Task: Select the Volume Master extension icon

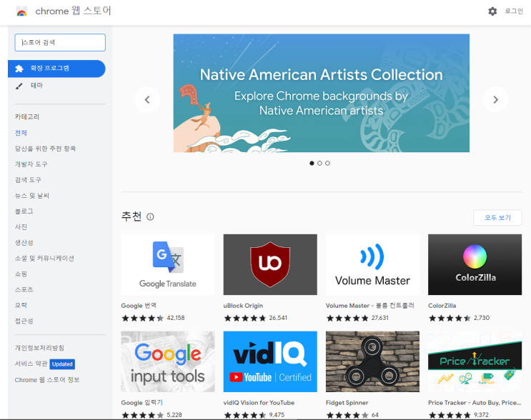Action: 372,265
